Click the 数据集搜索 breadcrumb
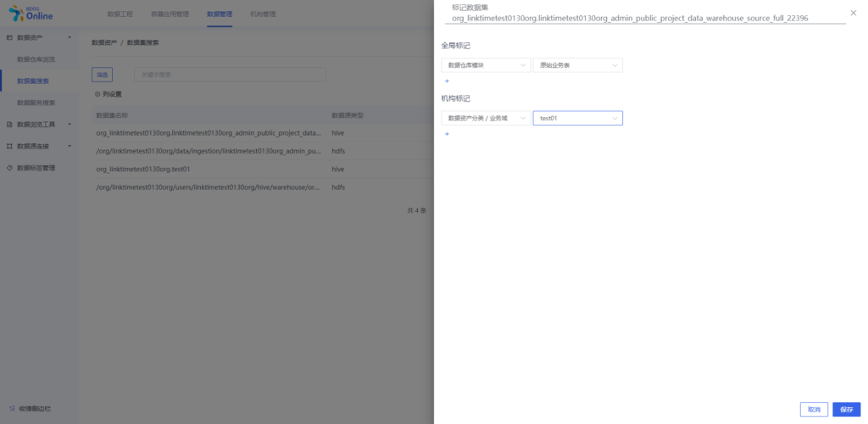Viewport: 868px width, 424px height. click(142, 42)
